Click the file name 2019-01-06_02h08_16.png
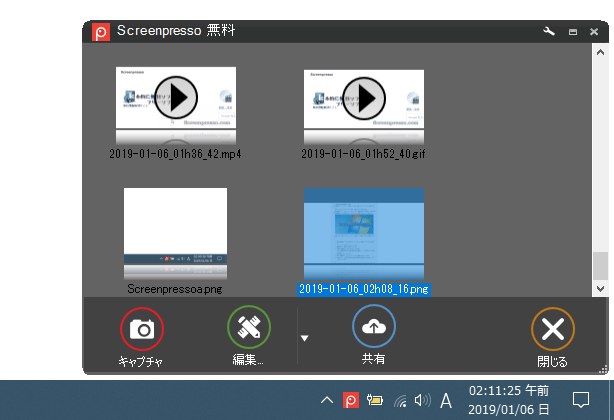 364,289
